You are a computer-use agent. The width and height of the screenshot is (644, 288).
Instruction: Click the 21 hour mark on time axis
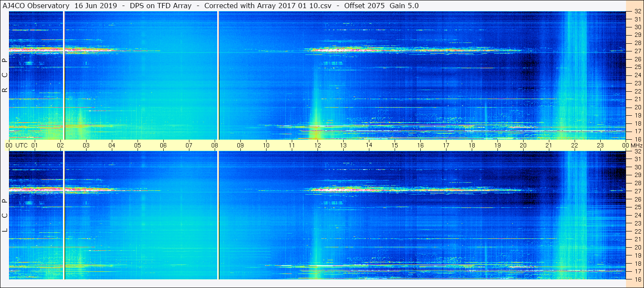point(549,145)
